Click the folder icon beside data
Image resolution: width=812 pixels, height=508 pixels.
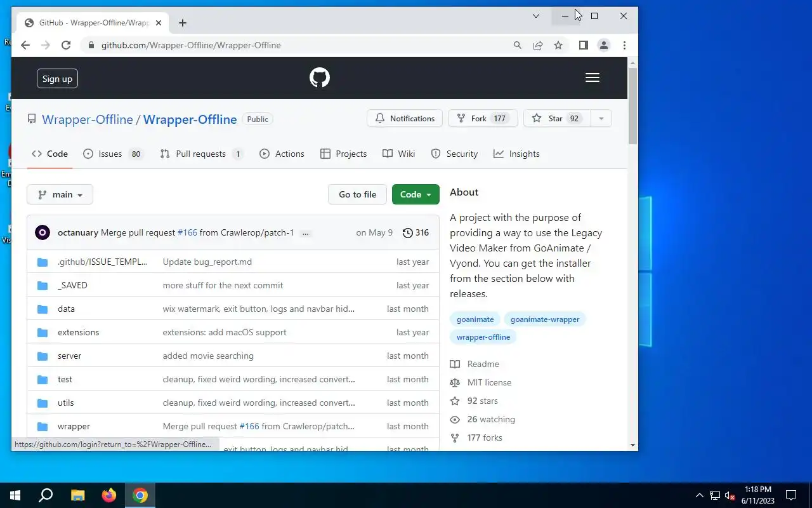point(43,309)
